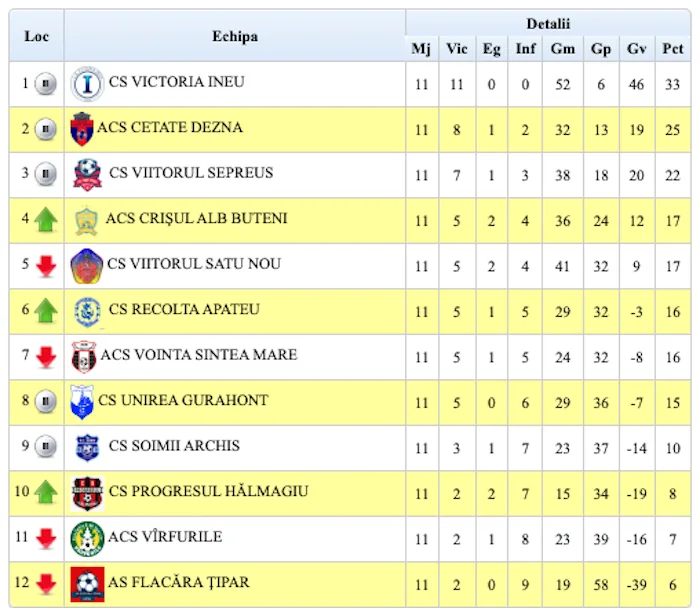Click the CS Unirea Gurahont shield logo
This screenshot has width=700, height=608.
click(x=82, y=402)
